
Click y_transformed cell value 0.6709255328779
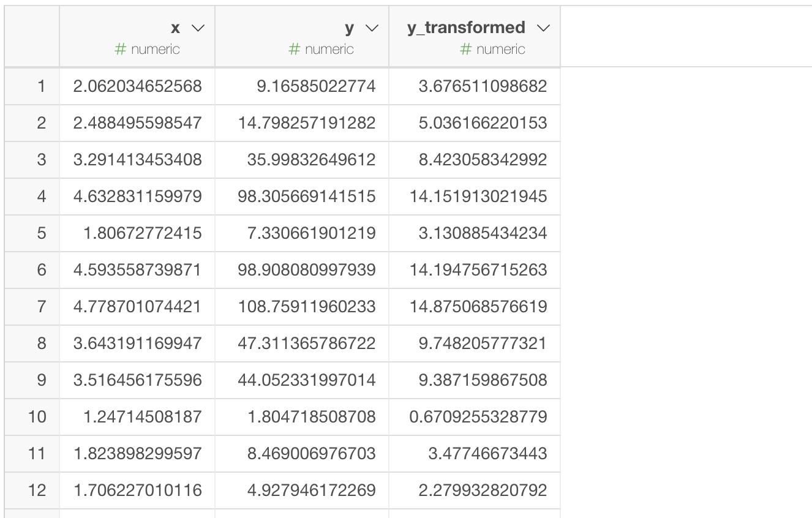[x=478, y=417]
